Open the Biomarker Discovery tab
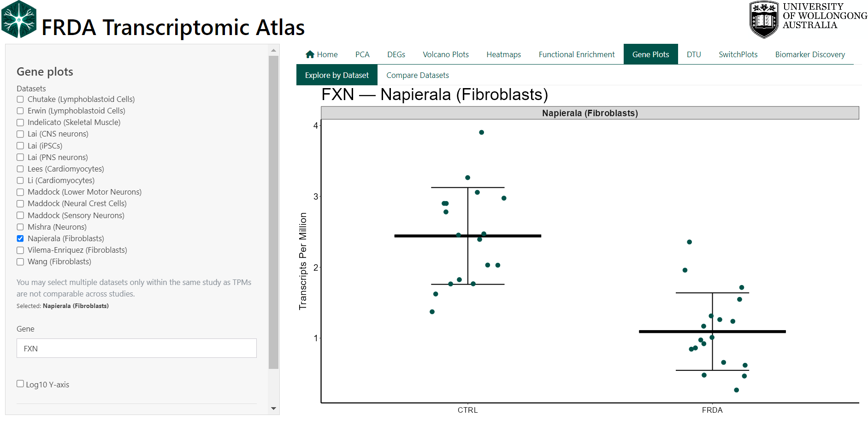868x421 pixels. point(809,54)
